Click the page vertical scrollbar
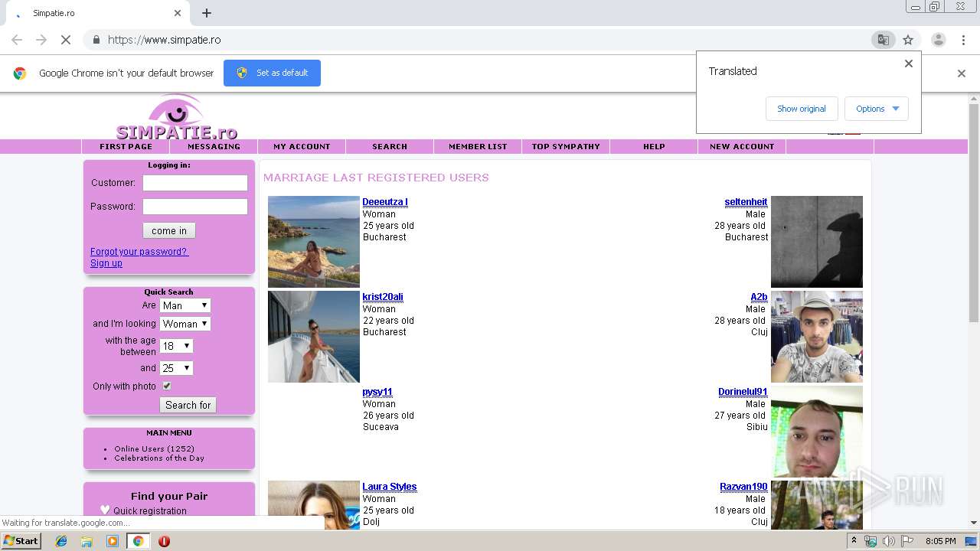The image size is (980, 551). [x=974, y=213]
